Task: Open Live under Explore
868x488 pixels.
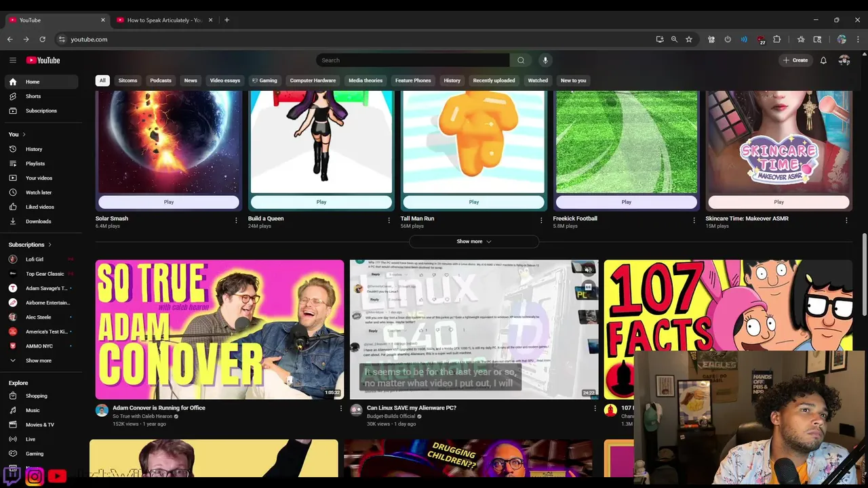Action: point(41,439)
